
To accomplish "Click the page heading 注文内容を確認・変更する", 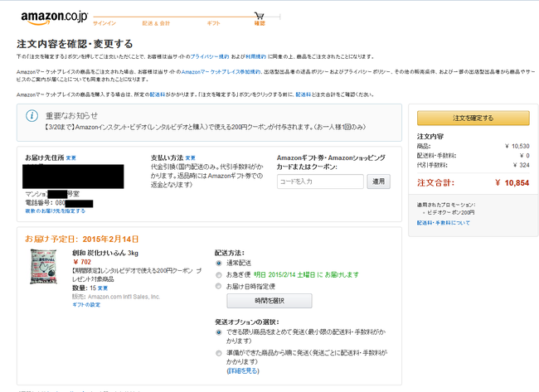I will [75, 44].
